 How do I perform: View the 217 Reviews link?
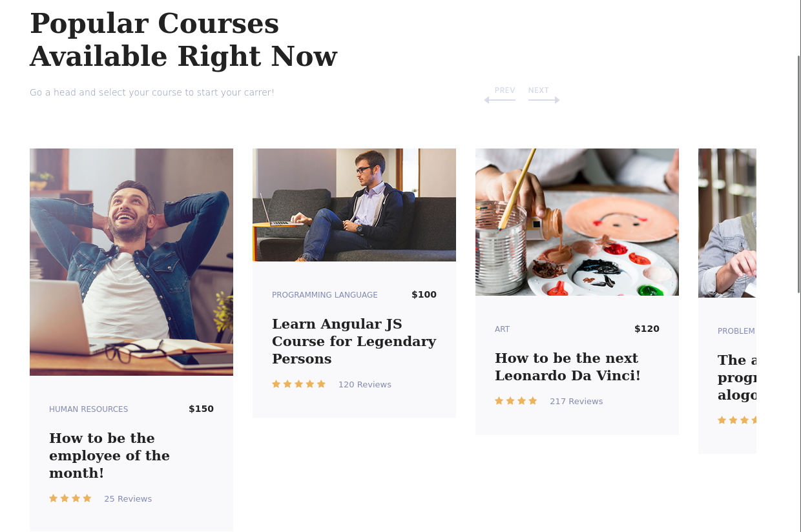pos(576,402)
